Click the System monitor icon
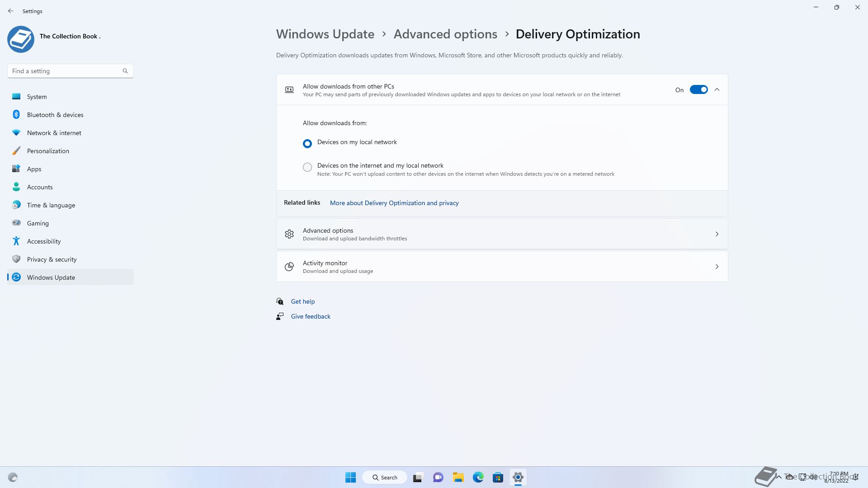 16,96
